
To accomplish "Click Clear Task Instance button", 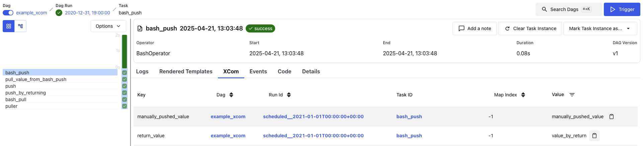I will (x=530, y=28).
